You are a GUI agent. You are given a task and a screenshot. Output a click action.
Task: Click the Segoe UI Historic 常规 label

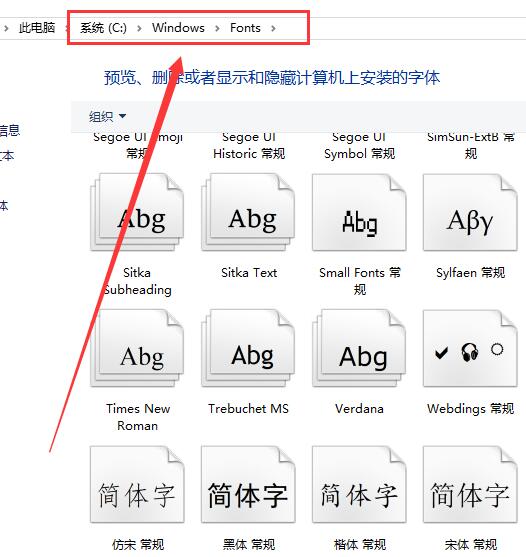249,146
